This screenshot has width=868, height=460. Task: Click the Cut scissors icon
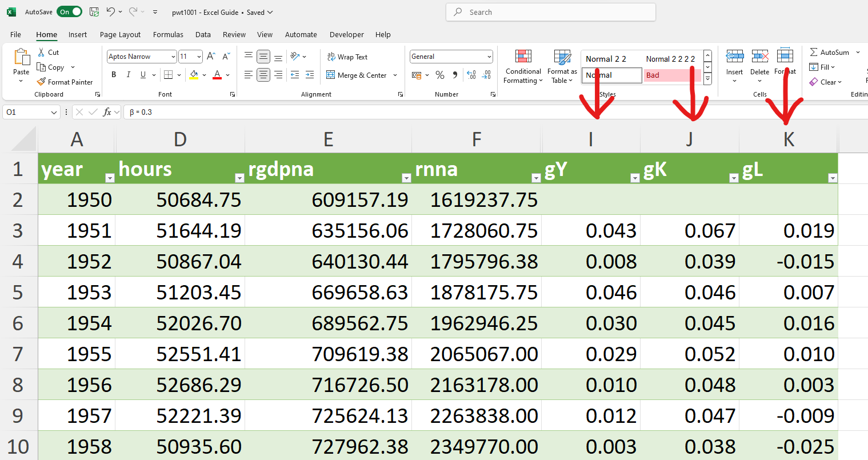(41, 52)
